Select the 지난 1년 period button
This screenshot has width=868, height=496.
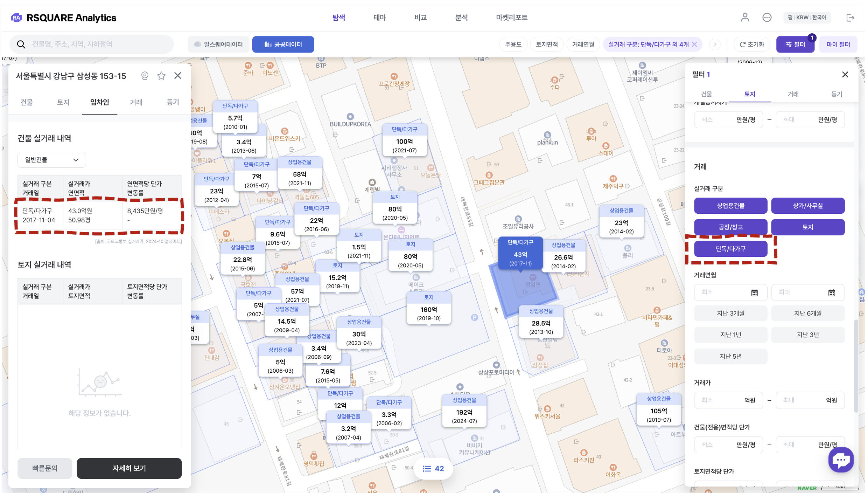730,335
